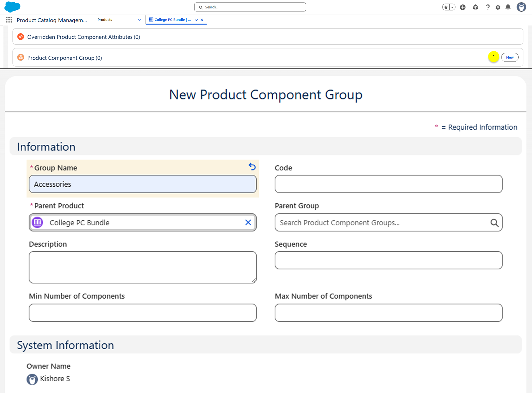Image resolution: width=532 pixels, height=393 pixels.
Task: Clear the College PC Bundle parent product
Action: tap(248, 222)
